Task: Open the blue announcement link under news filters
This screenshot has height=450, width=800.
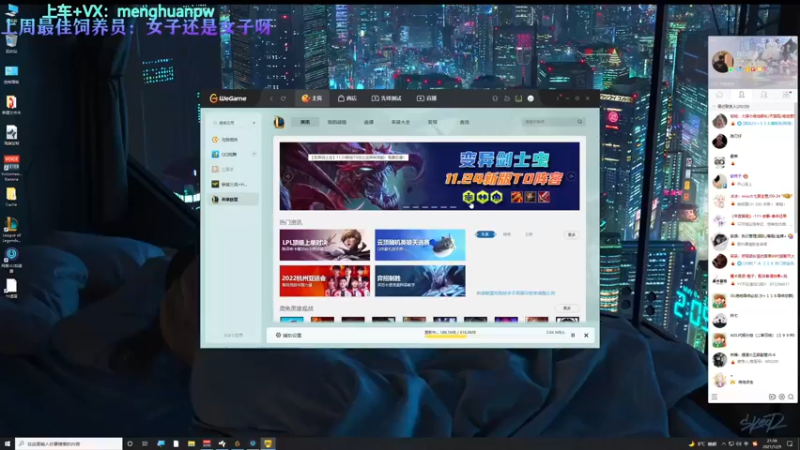Action: click(x=515, y=293)
